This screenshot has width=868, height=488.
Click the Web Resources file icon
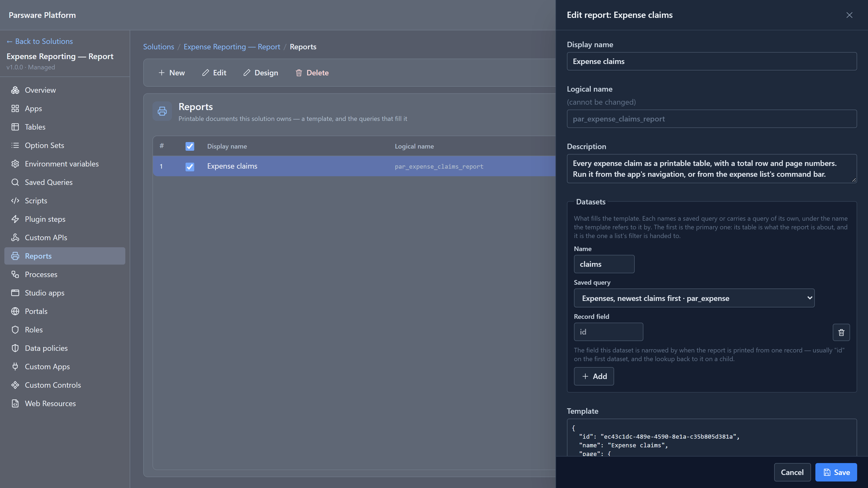[x=15, y=403]
